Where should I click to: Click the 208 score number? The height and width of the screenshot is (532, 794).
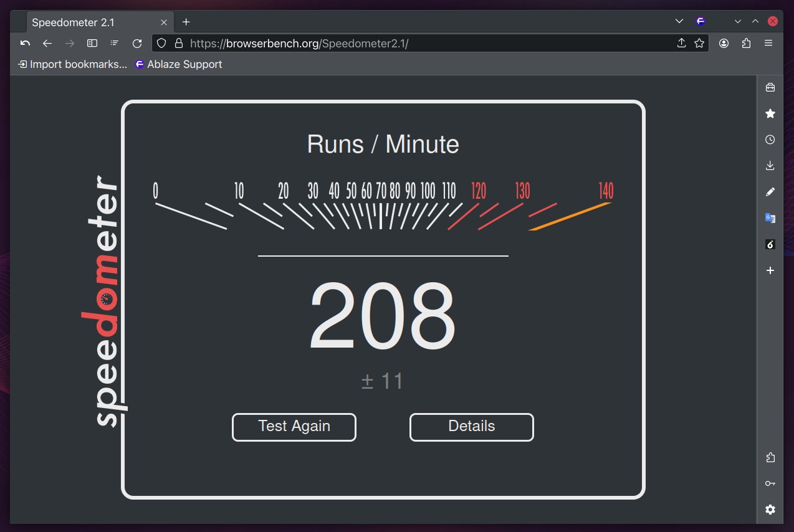tap(383, 316)
